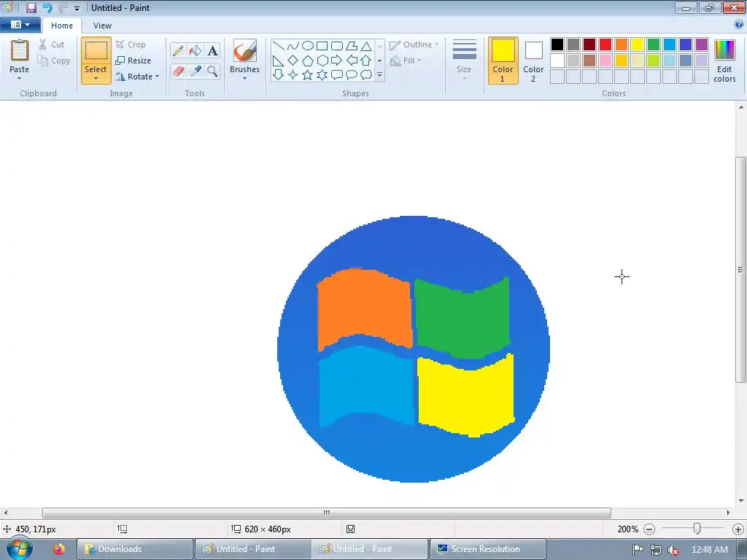Click the vertical scrollbar thumb
Screen dimensions: 747x560
point(741,270)
